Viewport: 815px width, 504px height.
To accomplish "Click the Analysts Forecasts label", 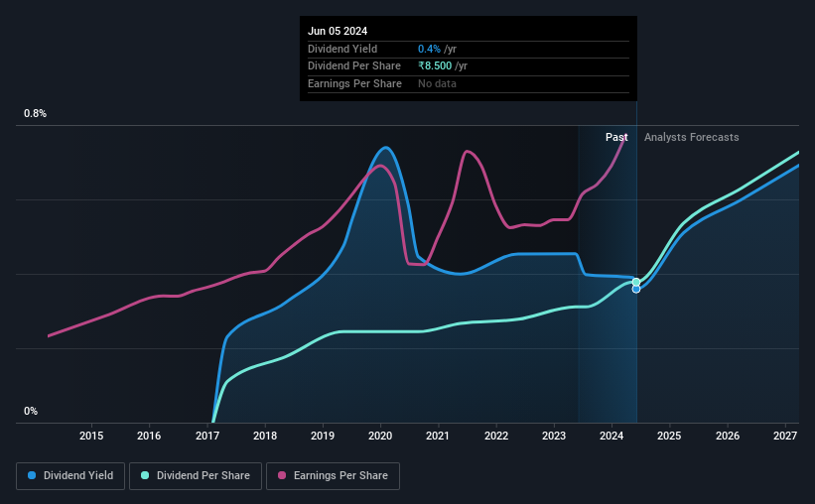I will pyautogui.click(x=691, y=137).
